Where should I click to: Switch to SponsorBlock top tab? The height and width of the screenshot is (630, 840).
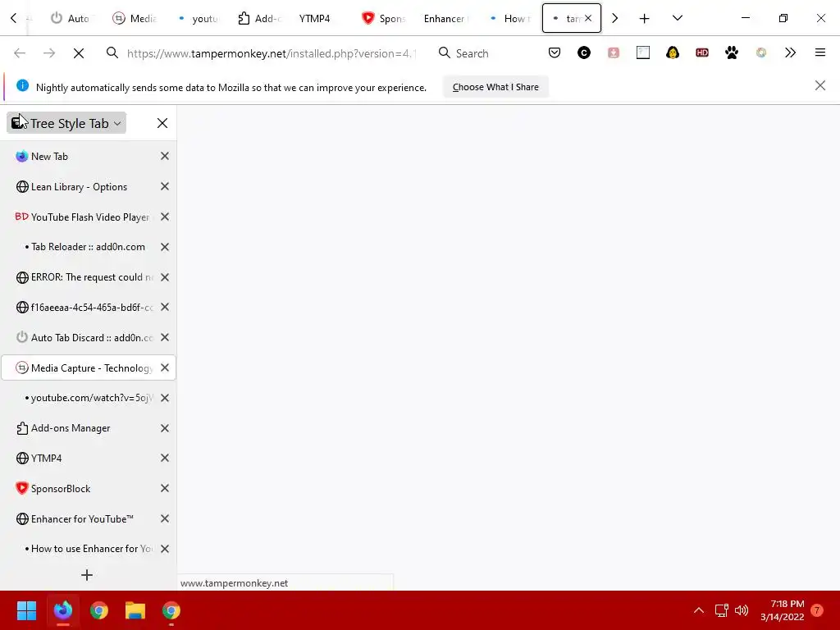click(384, 18)
